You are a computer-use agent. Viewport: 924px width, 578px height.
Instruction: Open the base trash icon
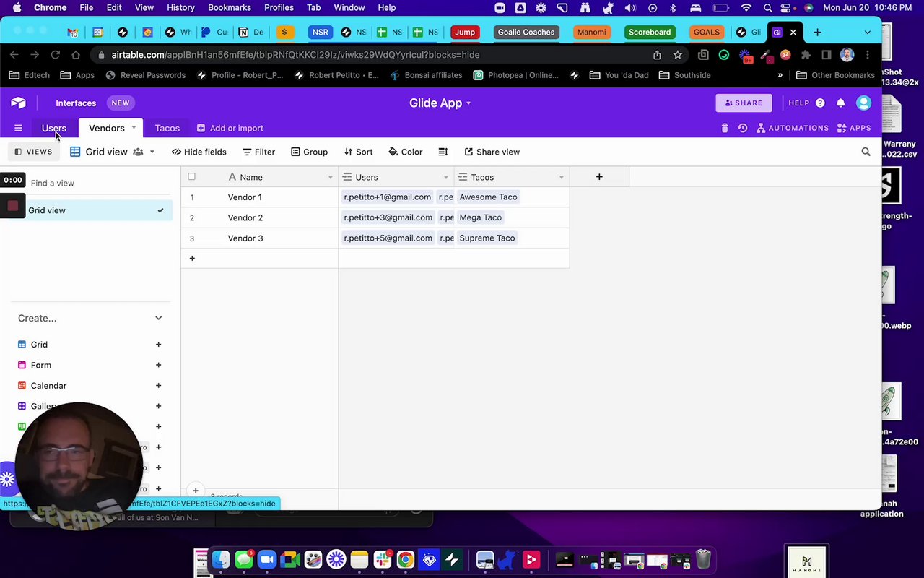(725, 128)
